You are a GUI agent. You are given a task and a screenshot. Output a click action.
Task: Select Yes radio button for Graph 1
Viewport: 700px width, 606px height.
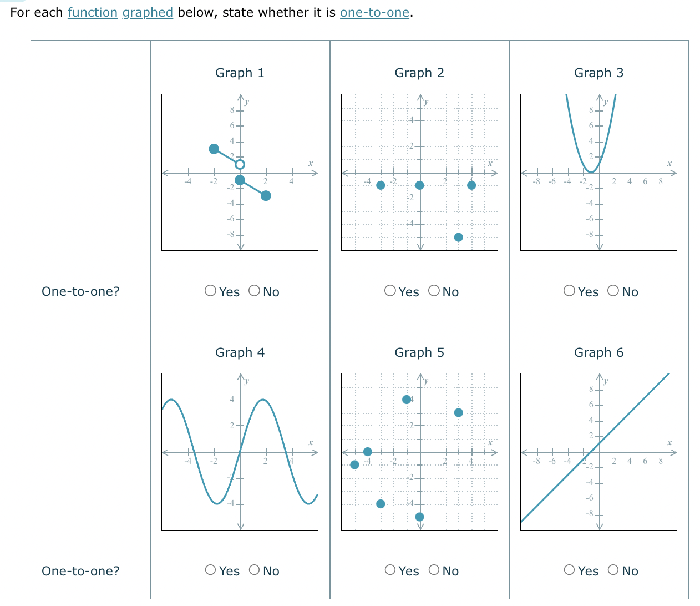(x=210, y=291)
